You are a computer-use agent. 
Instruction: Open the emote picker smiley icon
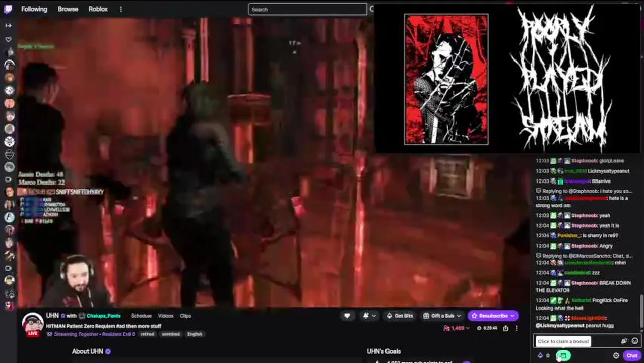click(x=634, y=341)
